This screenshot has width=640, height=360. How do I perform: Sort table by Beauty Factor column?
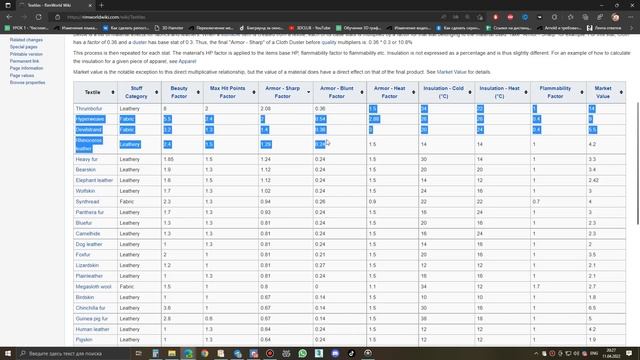coord(182,92)
